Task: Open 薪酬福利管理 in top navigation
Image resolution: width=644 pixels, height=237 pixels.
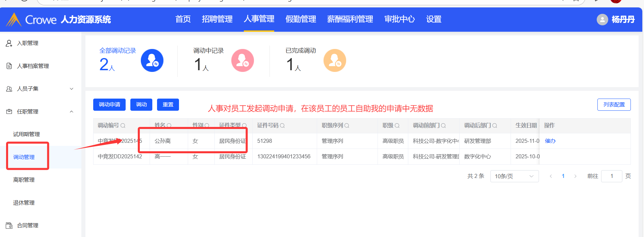Action: [350, 19]
